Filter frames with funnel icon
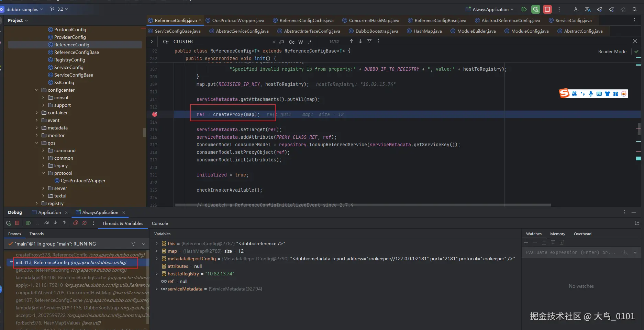 [133, 244]
